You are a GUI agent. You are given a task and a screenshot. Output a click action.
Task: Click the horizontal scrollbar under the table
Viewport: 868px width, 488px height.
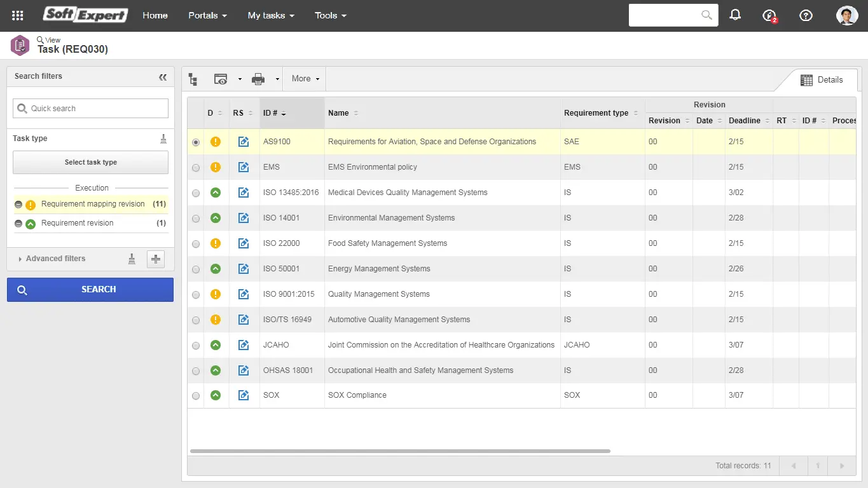[x=399, y=451]
